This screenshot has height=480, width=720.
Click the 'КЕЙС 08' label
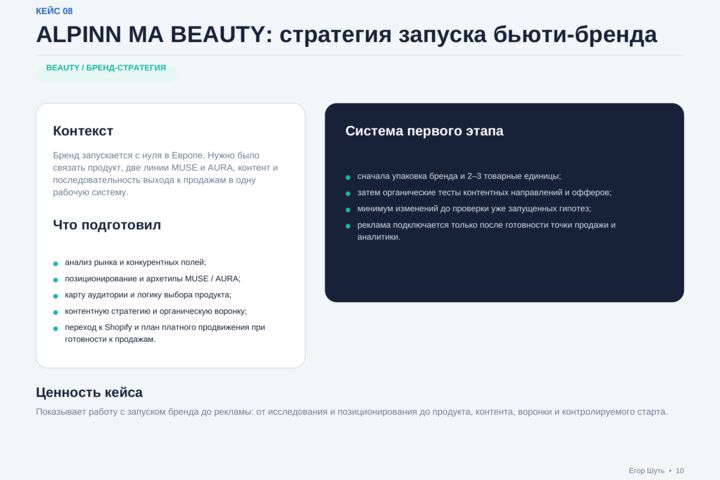(x=54, y=11)
